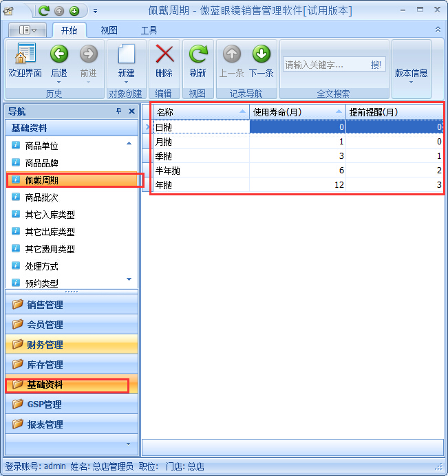Sort by 使用寿命(月) column header
Viewport: 448px width, 476px height.
(x=296, y=111)
